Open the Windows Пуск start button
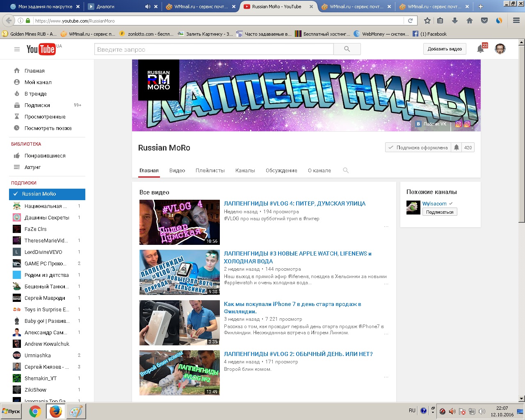525x420 pixels. click(x=11, y=411)
